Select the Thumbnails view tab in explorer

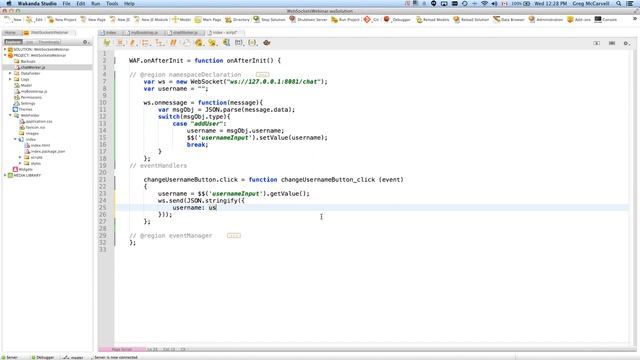point(49,42)
